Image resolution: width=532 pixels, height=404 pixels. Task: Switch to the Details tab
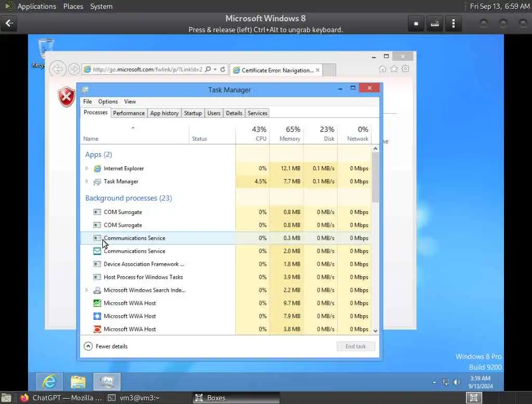click(x=234, y=113)
